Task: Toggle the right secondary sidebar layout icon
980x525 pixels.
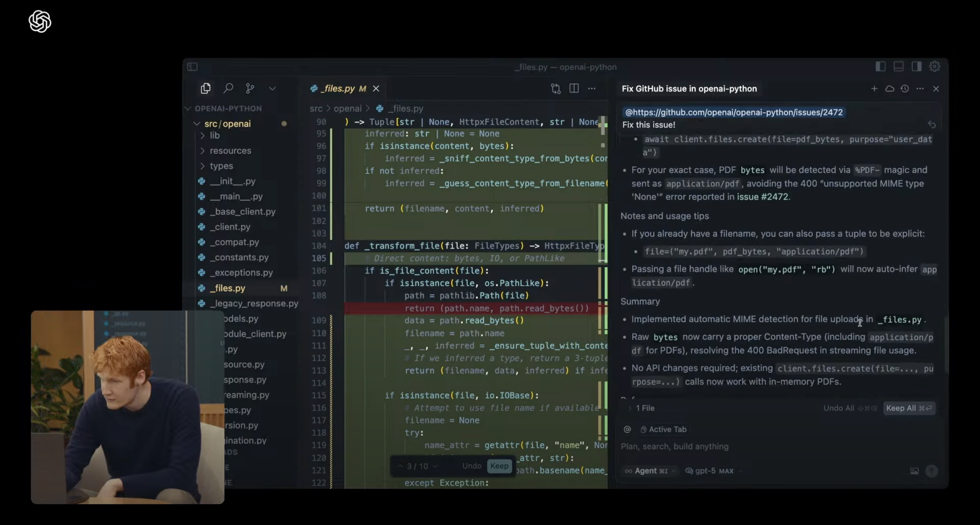Action: coord(917,66)
